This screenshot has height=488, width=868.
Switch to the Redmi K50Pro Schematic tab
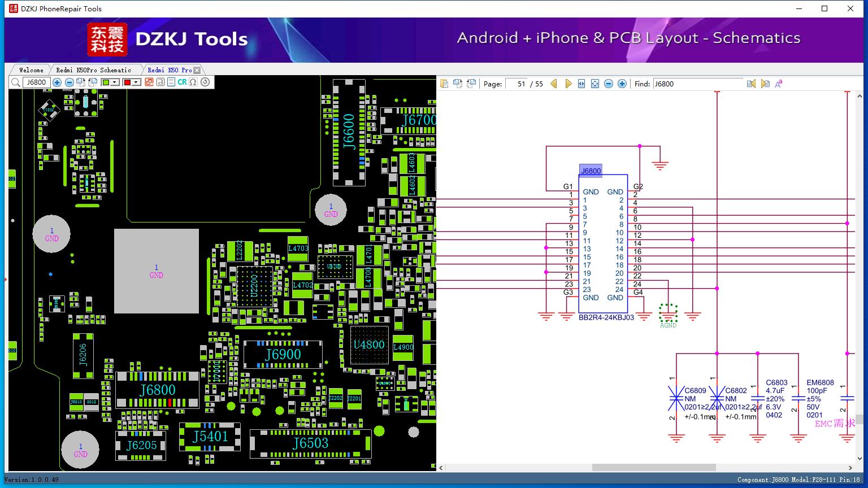point(94,70)
